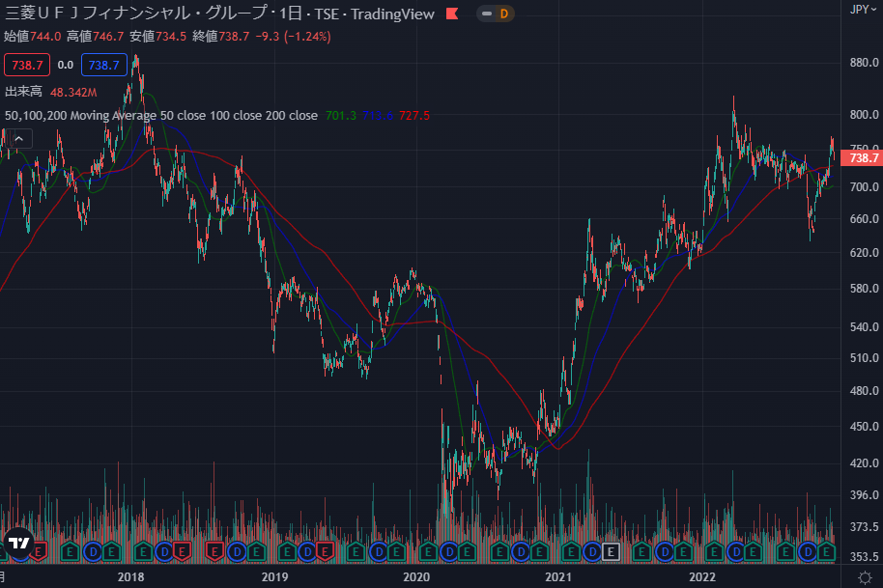Image resolution: width=883 pixels, height=588 pixels.
Task: Click the 2021 label on the time axis
Action: coord(558,577)
